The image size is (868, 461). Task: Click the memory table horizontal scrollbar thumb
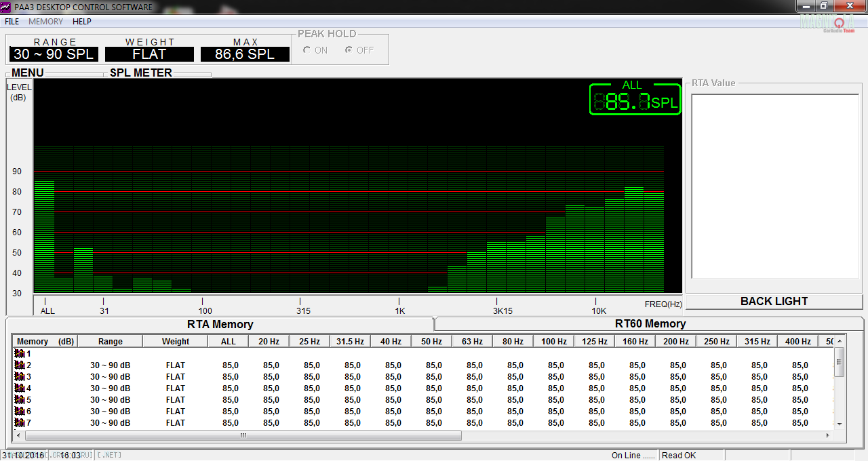(x=243, y=436)
